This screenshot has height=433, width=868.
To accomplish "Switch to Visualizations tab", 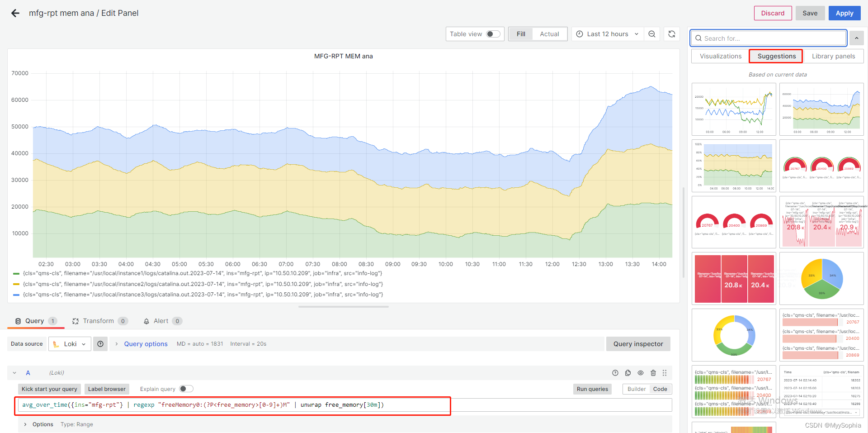I will click(721, 56).
